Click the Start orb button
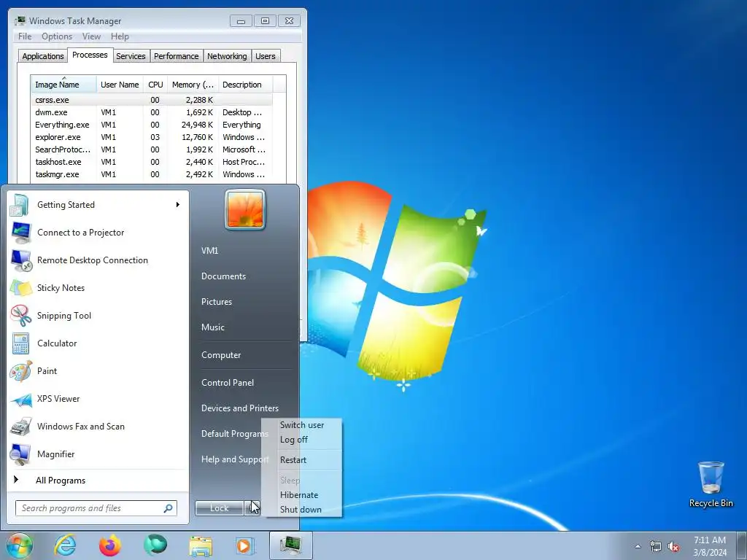This screenshot has width=747, height=560. pyautogui.click(x=20, y=545)
